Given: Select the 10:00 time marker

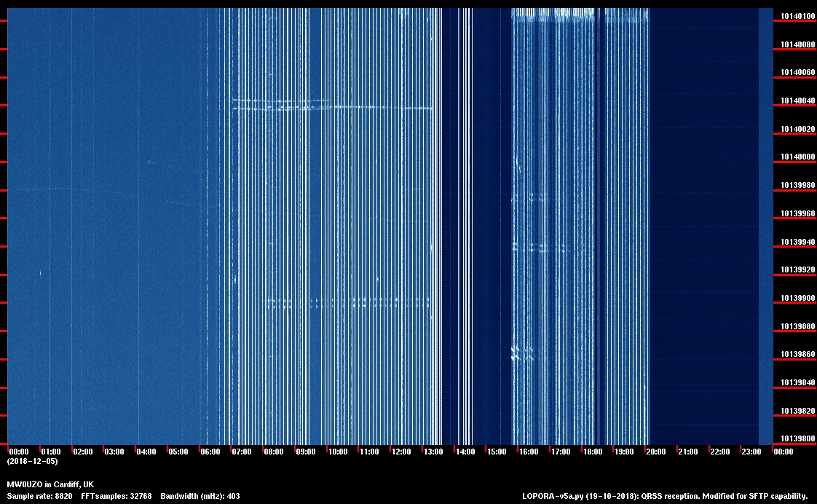Looking at the screenshot, I should click(337, 452).
